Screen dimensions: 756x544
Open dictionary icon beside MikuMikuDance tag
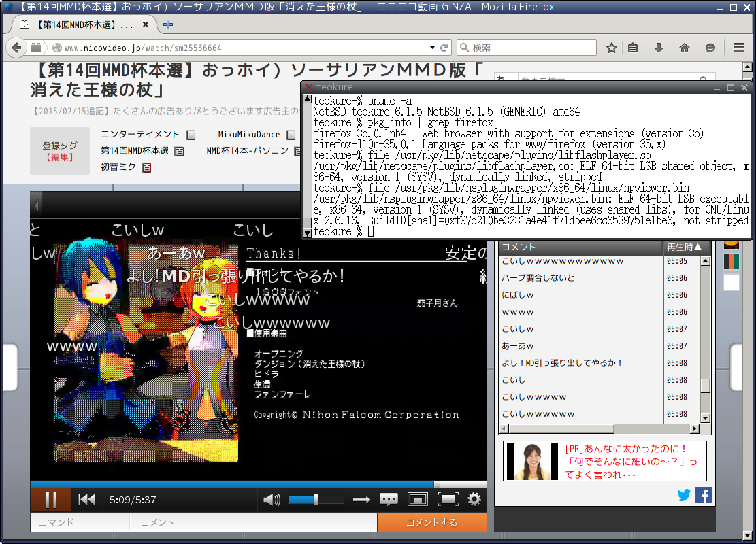291,135
